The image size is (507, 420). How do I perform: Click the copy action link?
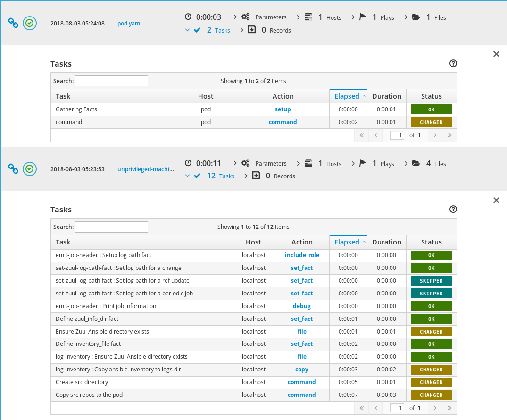(302, 370)
